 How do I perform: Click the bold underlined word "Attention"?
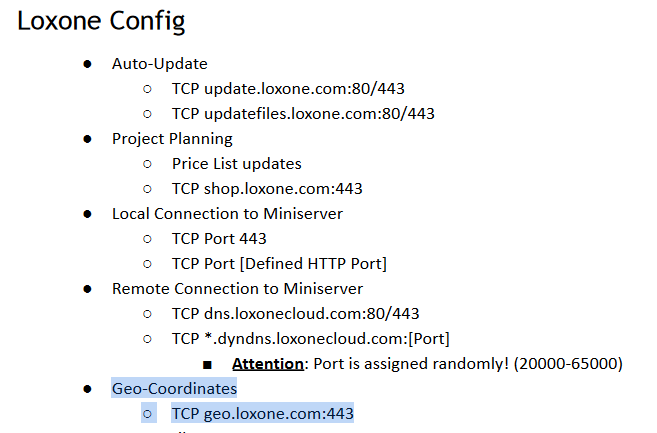click(x=268, y=364)
